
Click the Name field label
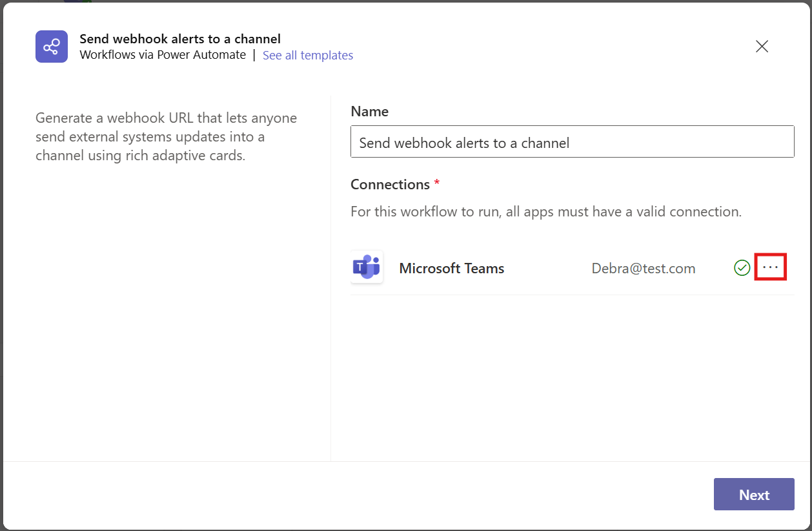(369, 111)
